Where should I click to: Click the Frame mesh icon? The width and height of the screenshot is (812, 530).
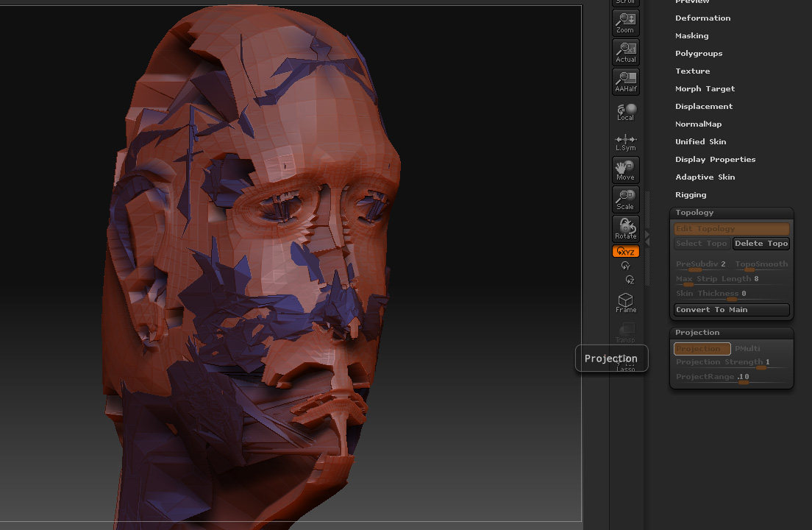pyautogui.click(x=626, y=303)
